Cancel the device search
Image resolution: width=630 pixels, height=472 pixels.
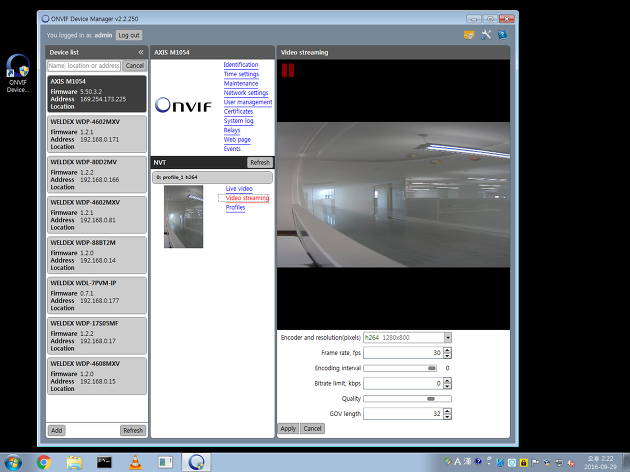[135, 65]
